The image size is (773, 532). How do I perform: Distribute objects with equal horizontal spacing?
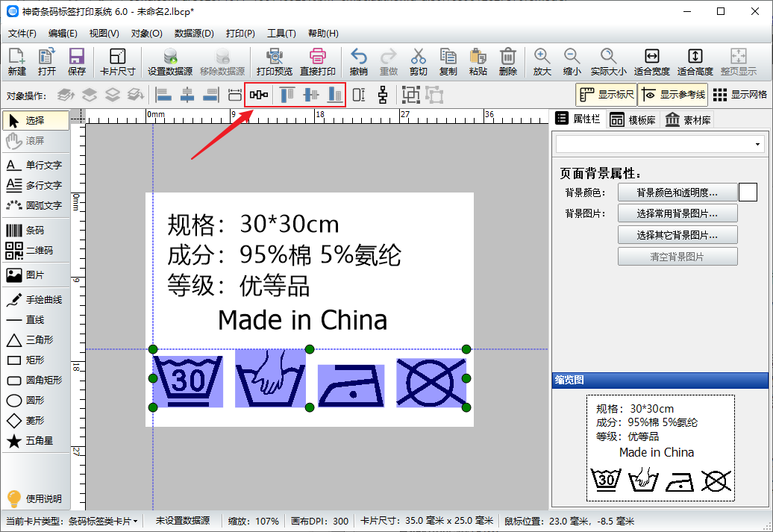(x=259, y=95)
